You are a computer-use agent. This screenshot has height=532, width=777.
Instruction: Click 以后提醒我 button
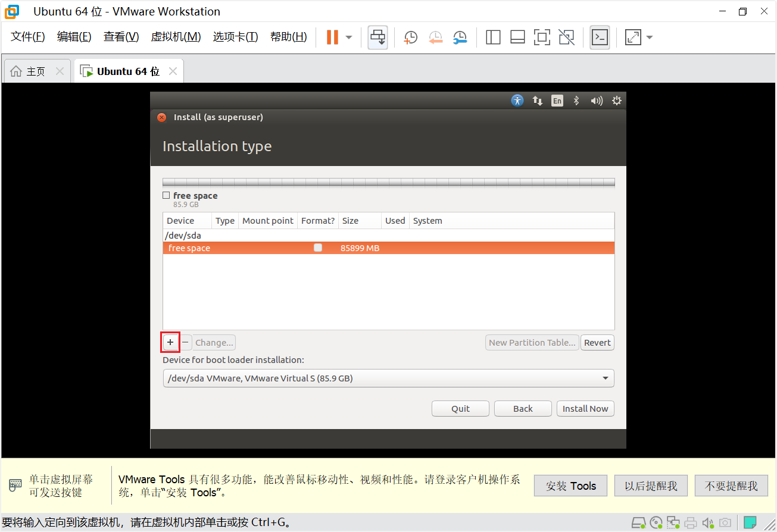651,486
